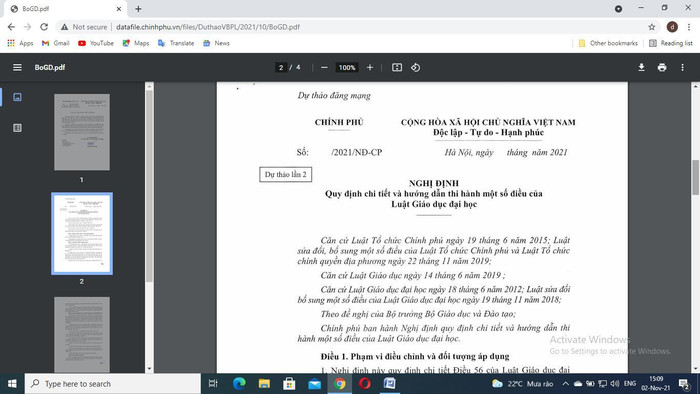Show hidden system tray icons
Viewport: 700px width, 394px height.
tap(565, 384)
